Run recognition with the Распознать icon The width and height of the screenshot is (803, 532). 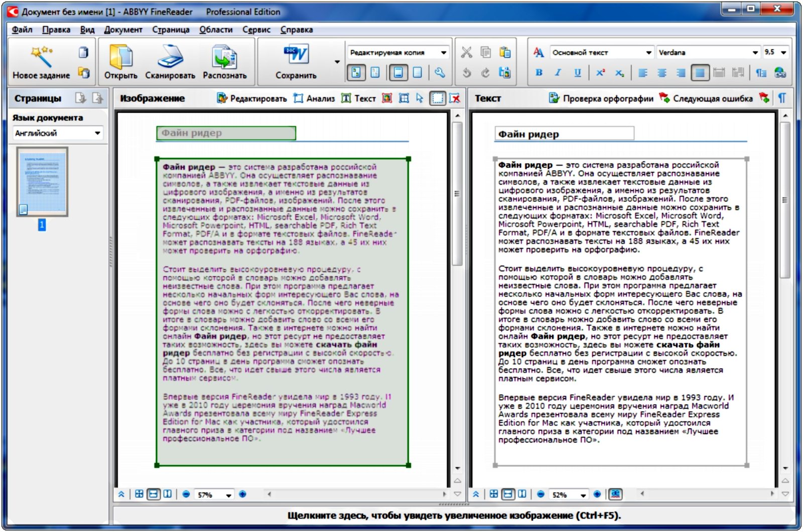coord(224,56)
